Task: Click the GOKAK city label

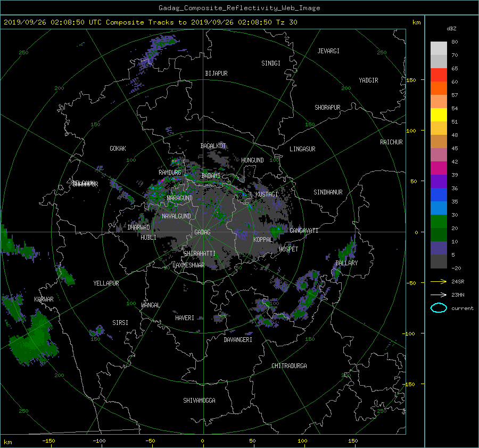Action: tap(118, 149)
